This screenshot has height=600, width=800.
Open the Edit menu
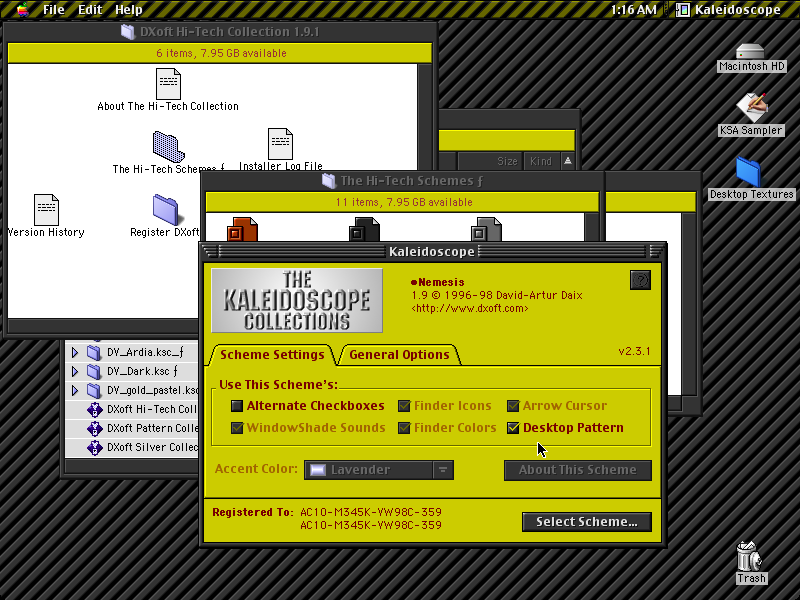coord(90,9)
